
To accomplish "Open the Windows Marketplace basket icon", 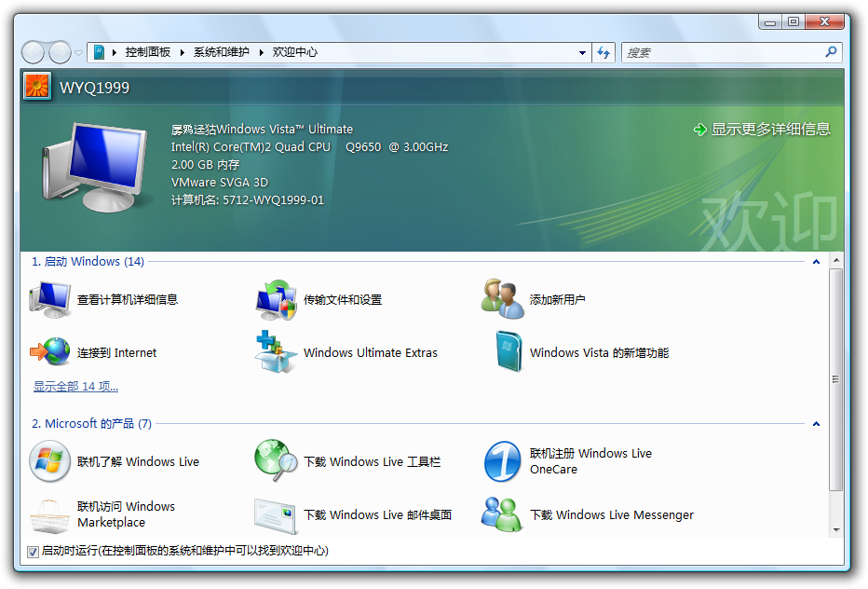I will point(49,516).
